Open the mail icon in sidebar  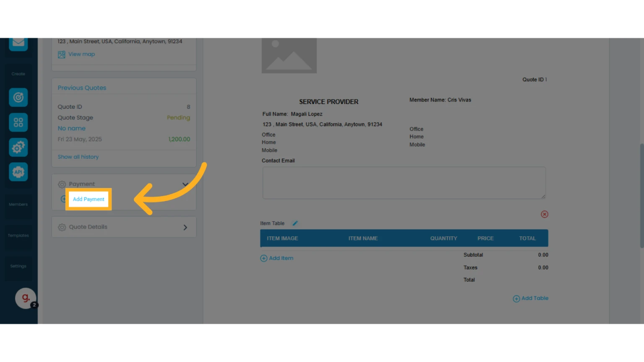click(x=18, y=44)
